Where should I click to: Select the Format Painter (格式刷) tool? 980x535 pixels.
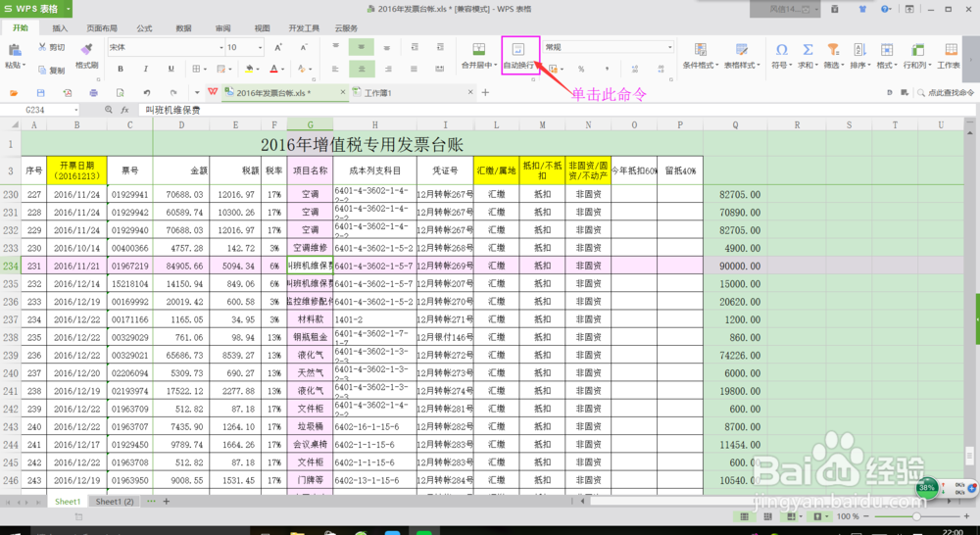click(x=87, y=56)
